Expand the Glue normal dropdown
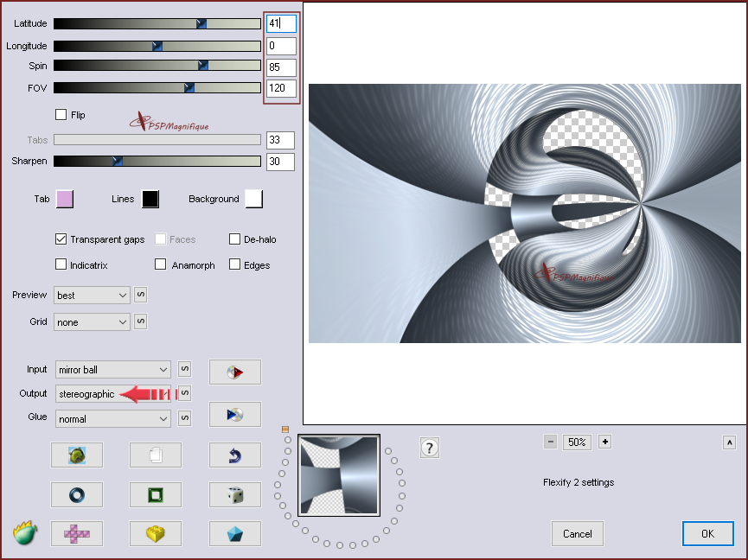Screen dimensions: 748x560 click(x=112, y=419)
